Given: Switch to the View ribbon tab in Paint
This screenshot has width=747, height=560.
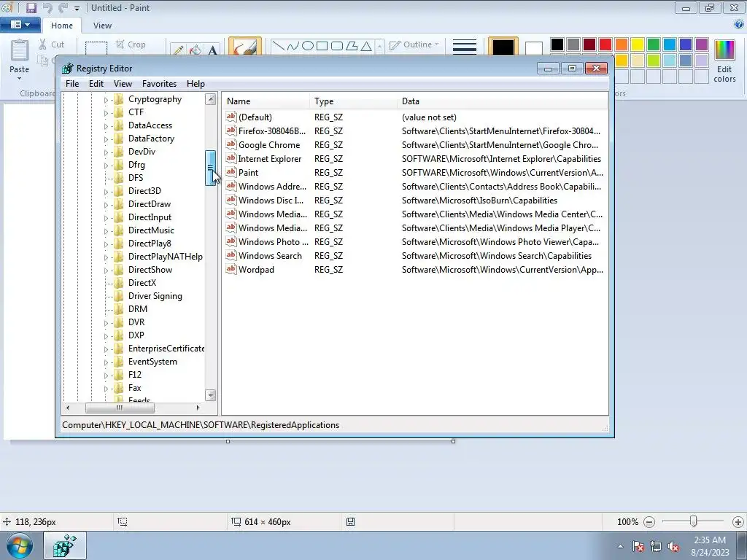Looking at the screenshot, I should click(102, 26).
